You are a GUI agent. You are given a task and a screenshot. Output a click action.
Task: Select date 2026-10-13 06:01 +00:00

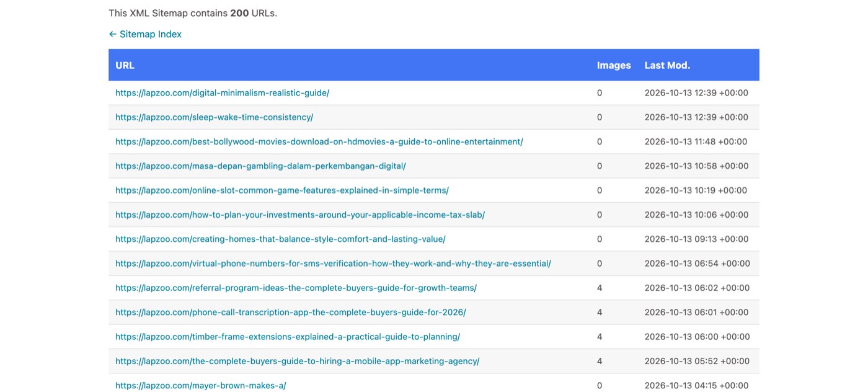[697, 312]
